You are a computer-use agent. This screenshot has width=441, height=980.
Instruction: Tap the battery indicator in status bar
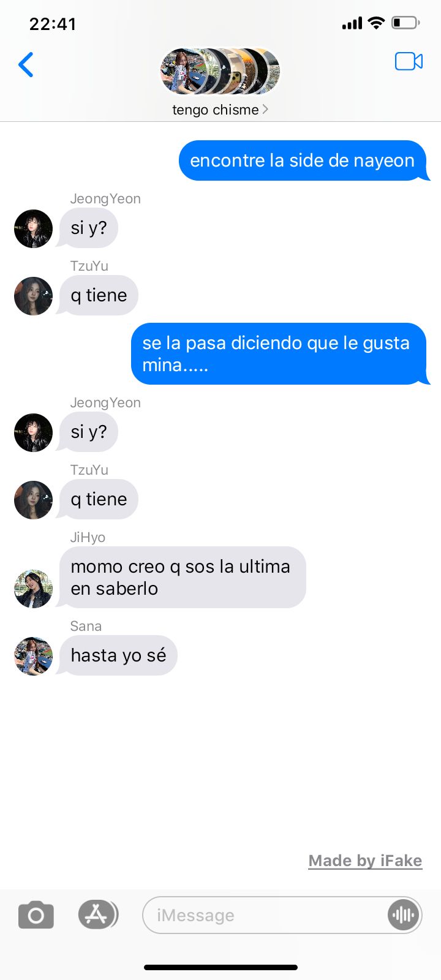tap(405, 23)
